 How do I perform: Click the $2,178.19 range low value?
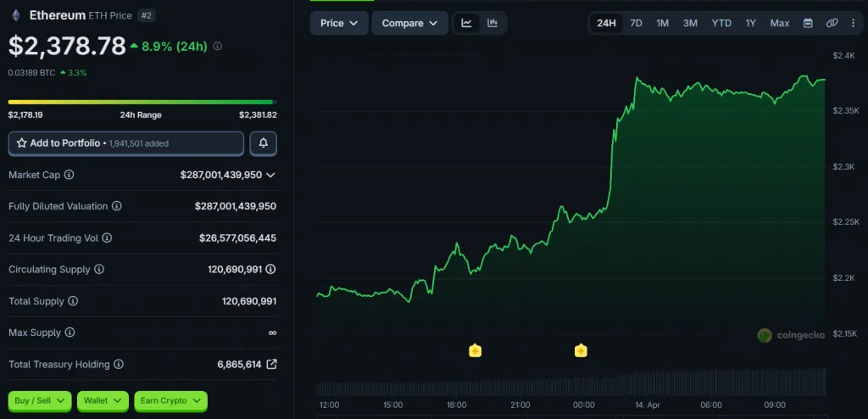25,115
